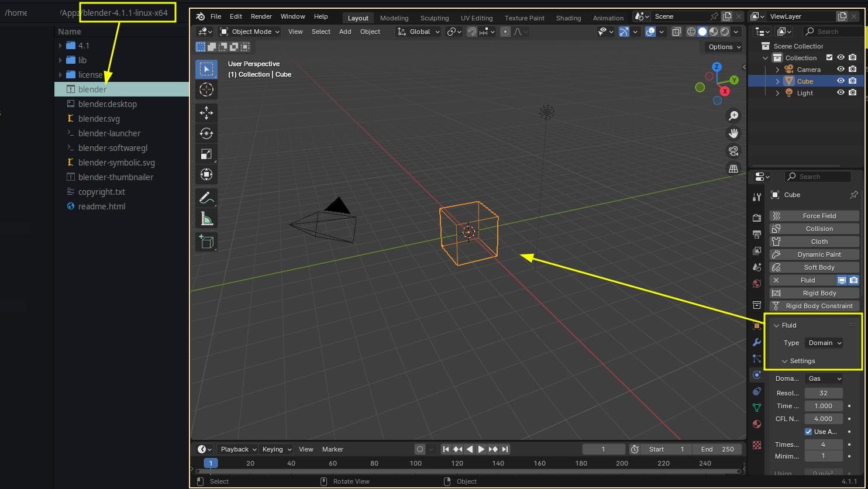Toggle the Cube's render visibility camera icon
Image resolution: width=868 pixels, height=489 pixels.
852,81
